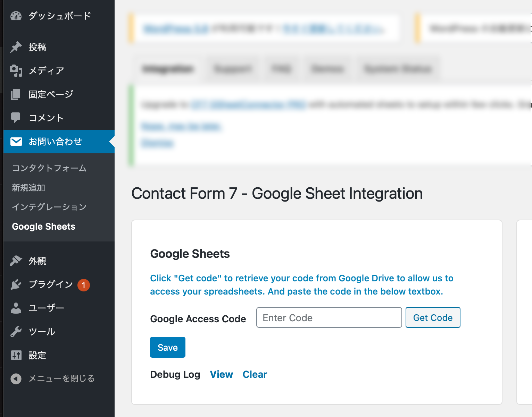Viewport: 532px width, 417px height.
Task: Click the Get Code button
Action: tap(433, 317)
